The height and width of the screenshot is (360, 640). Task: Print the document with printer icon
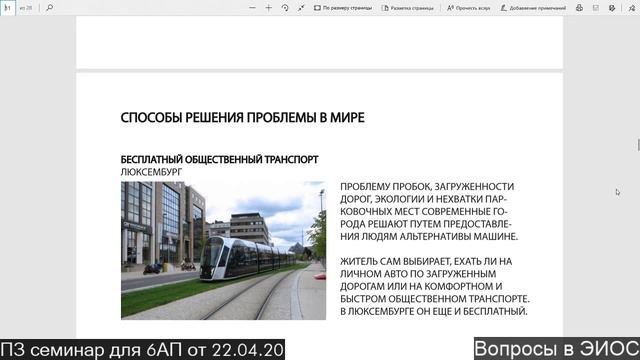tap(579, 8)
